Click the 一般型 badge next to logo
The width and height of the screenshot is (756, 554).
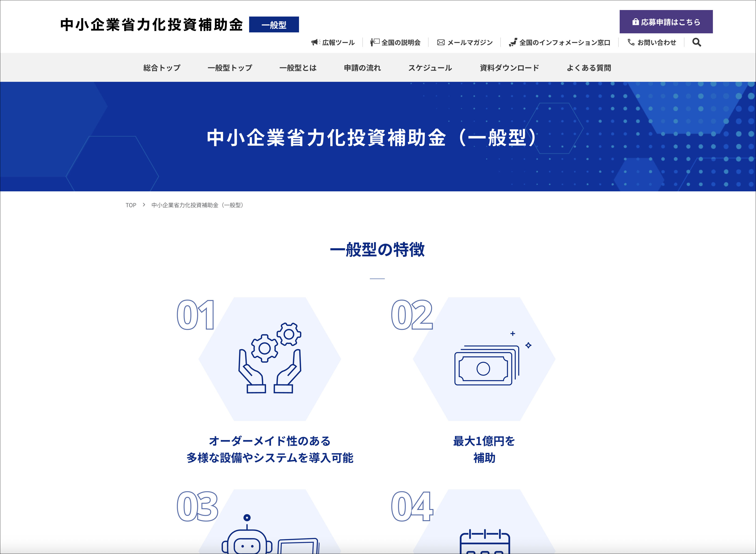point(274,24)
